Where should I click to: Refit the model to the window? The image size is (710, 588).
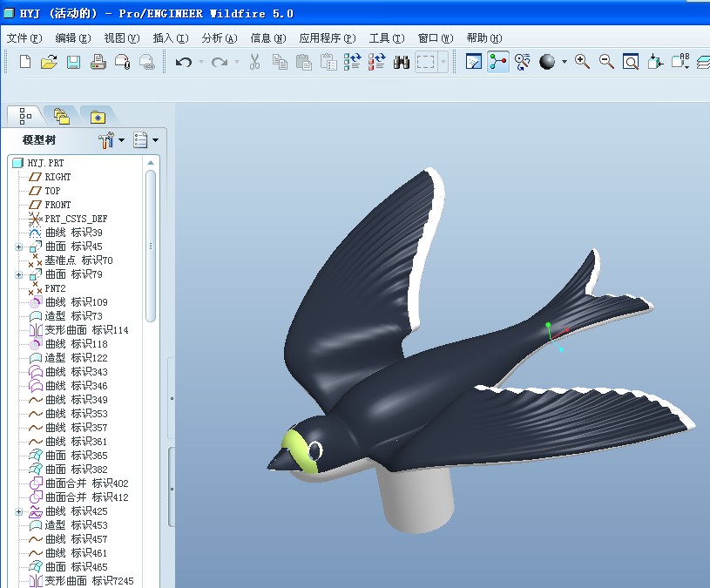[x=631, y=62]
